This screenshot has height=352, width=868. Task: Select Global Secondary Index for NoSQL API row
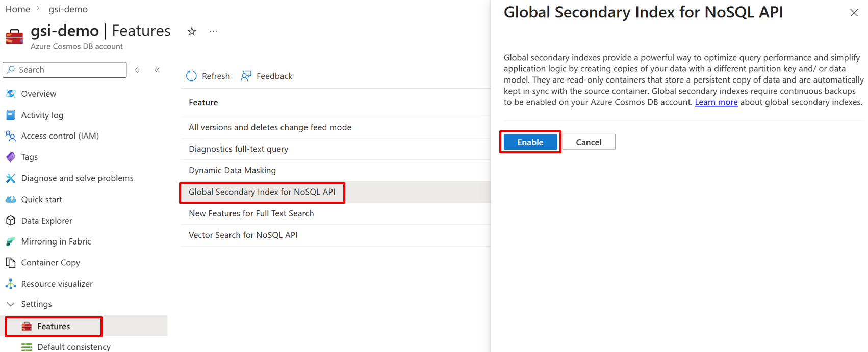coord(336,192)
